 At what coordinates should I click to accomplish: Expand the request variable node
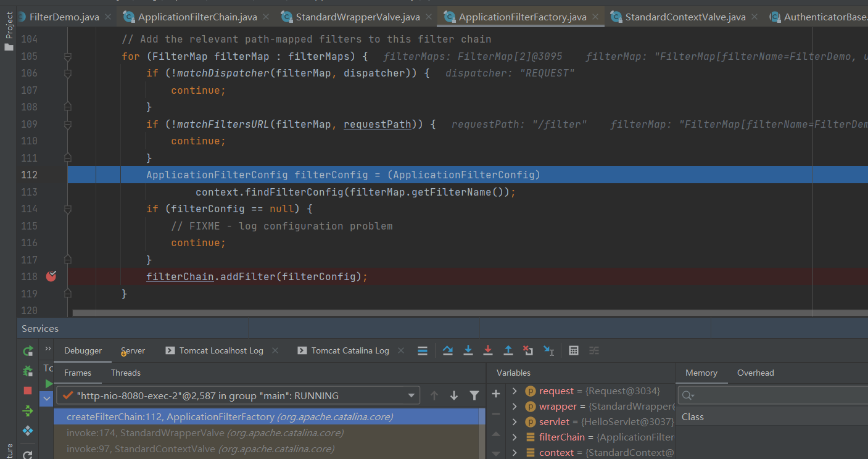tap(515, 391)
